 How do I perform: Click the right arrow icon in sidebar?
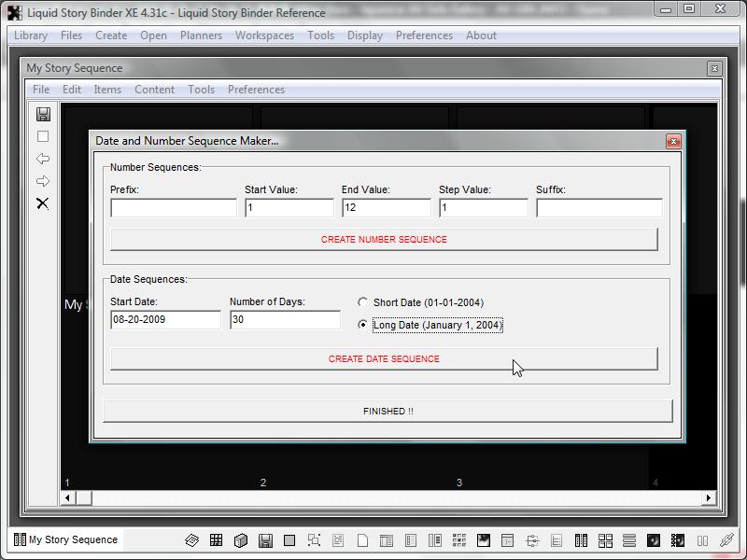coord(43,181)
